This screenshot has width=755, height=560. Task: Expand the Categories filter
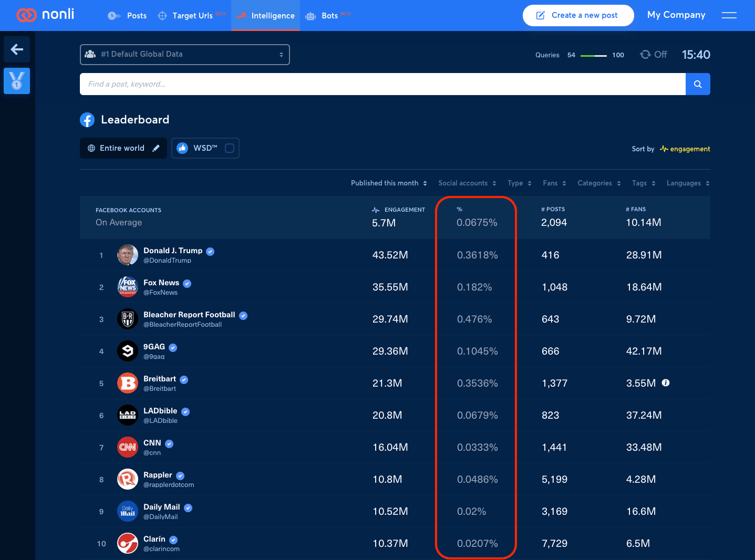click(599, 183)
